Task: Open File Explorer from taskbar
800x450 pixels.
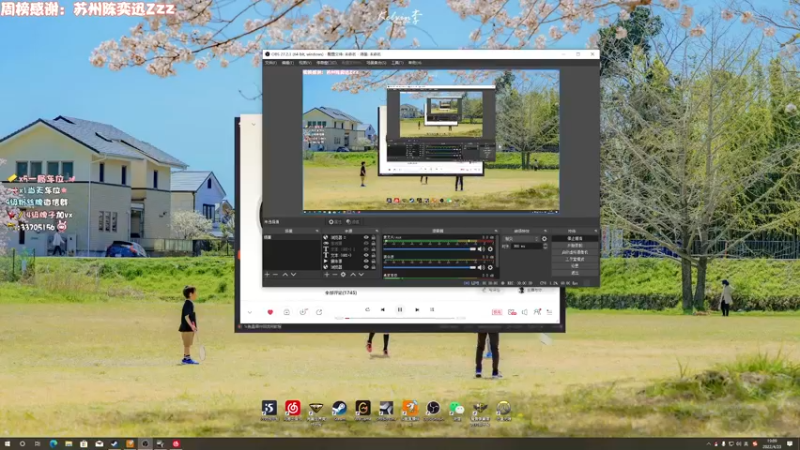Action: click(68, 444)
